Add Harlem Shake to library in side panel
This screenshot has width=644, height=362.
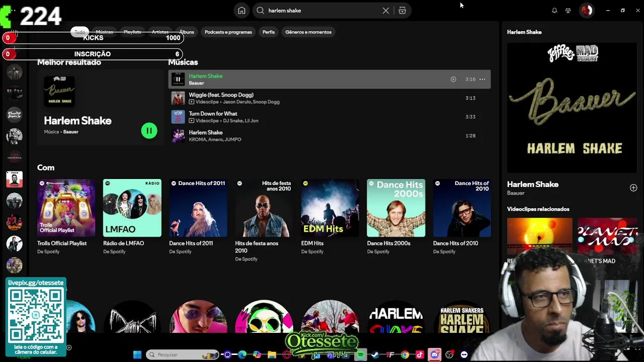click(633, 188)
